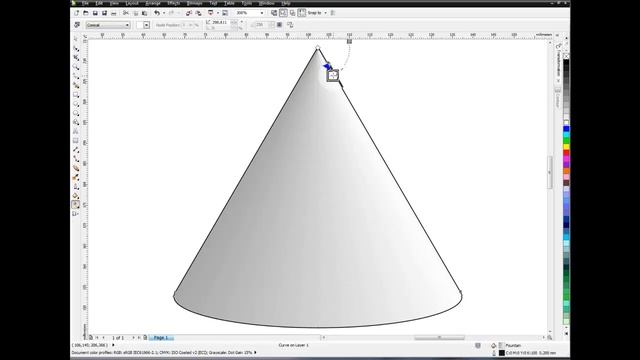The image size is (640, 360).
Task: Click the Export toolbar icon
Action: [x=198, y=13]
